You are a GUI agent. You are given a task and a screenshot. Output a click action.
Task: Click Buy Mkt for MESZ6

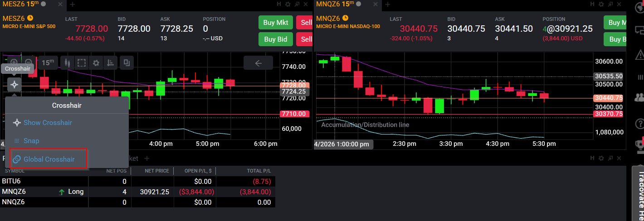[276, 23]
